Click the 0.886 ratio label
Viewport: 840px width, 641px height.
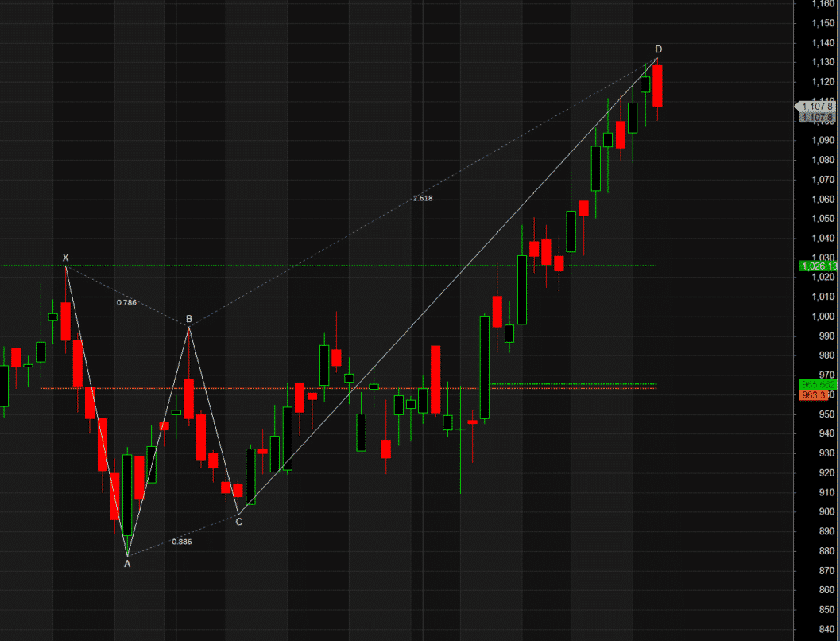click(x=182, y=542)
